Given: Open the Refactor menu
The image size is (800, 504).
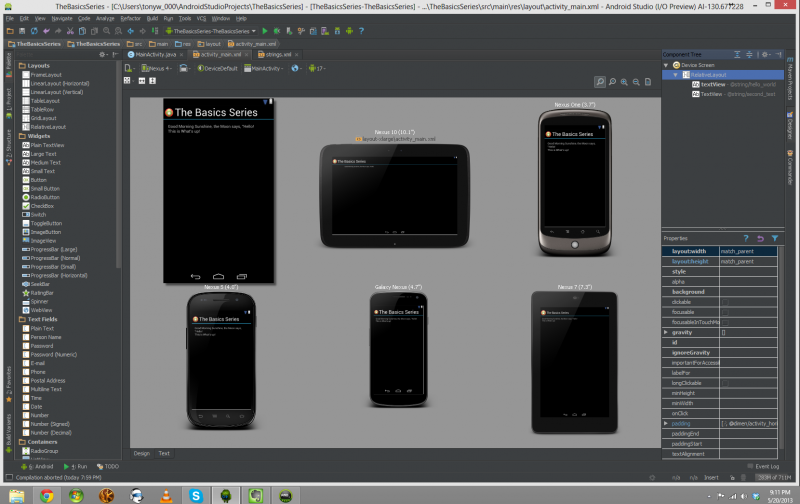Looking at the screenshot, I should 130,18.
